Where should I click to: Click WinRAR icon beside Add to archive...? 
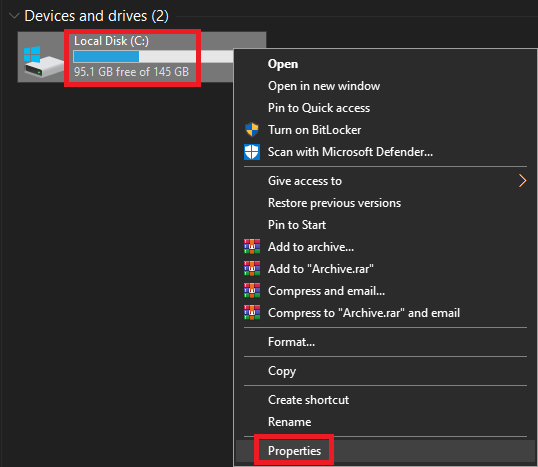click(252, 247)
